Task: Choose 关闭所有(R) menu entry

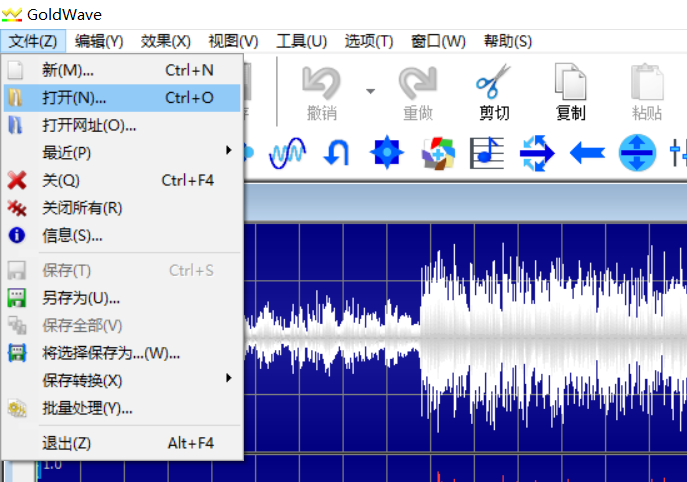Action: click(x=122, y=208)
